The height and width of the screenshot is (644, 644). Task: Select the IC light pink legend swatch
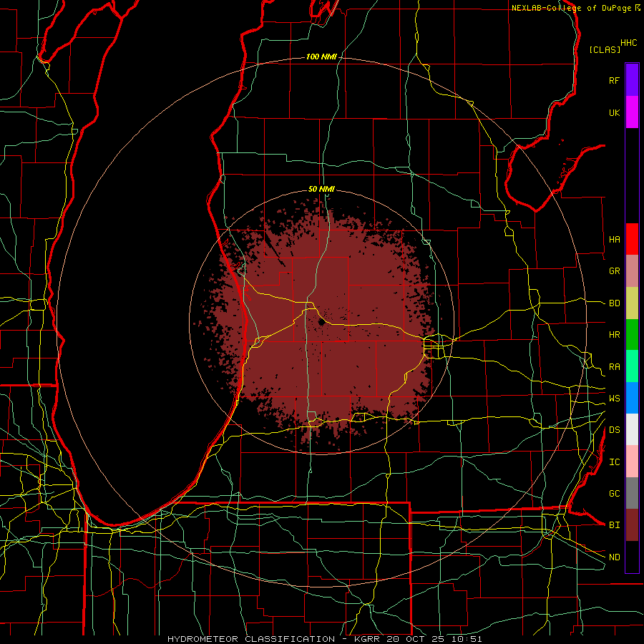coord(632,462)
